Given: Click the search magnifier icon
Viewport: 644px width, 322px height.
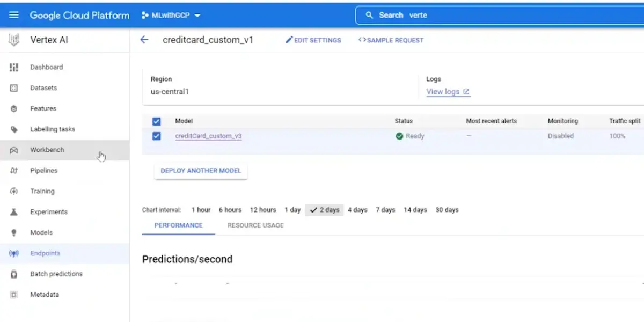Looking at the screenshot, I should 369,15.
